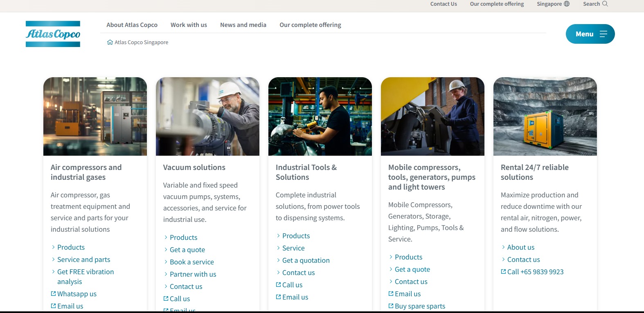Click the Industrial Tools worker image

click(x=320, y=116)
